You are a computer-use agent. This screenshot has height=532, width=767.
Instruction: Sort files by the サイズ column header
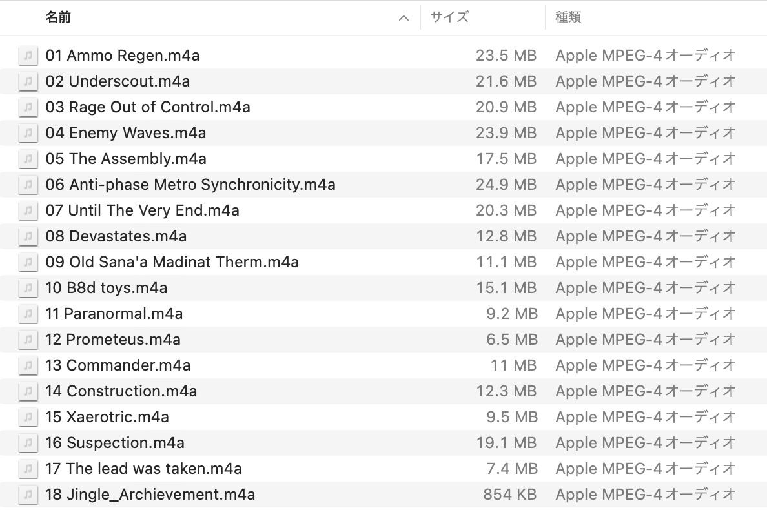[449, 17]
